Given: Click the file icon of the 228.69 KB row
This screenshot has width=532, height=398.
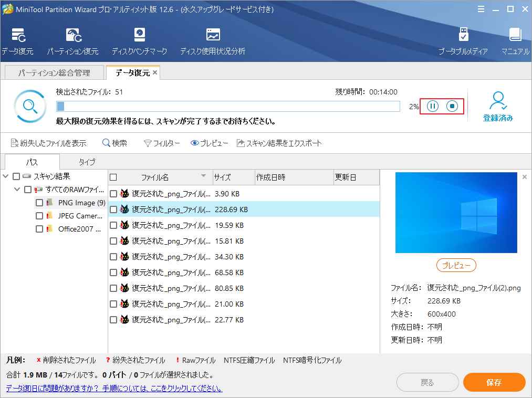Looking at the screenshot, I should [x=124, y=209].
